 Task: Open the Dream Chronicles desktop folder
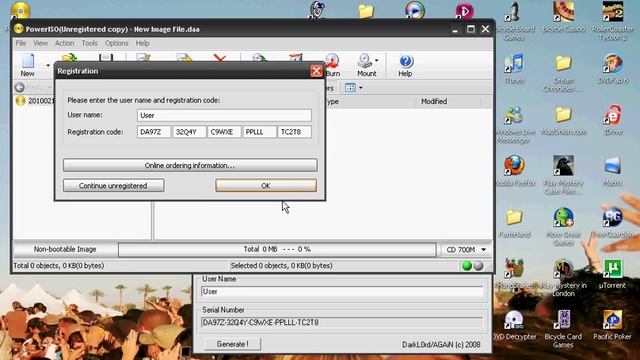pyautogui.click(x=564, y=73)
